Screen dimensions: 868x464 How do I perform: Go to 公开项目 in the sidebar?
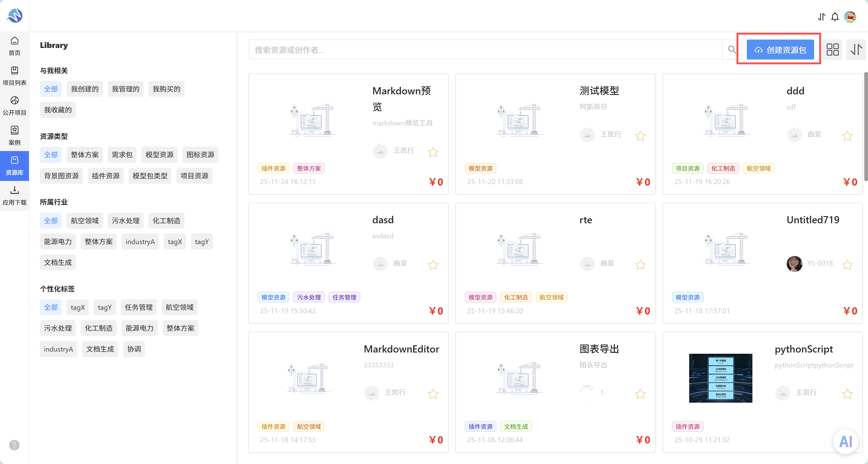pos(15,106)
